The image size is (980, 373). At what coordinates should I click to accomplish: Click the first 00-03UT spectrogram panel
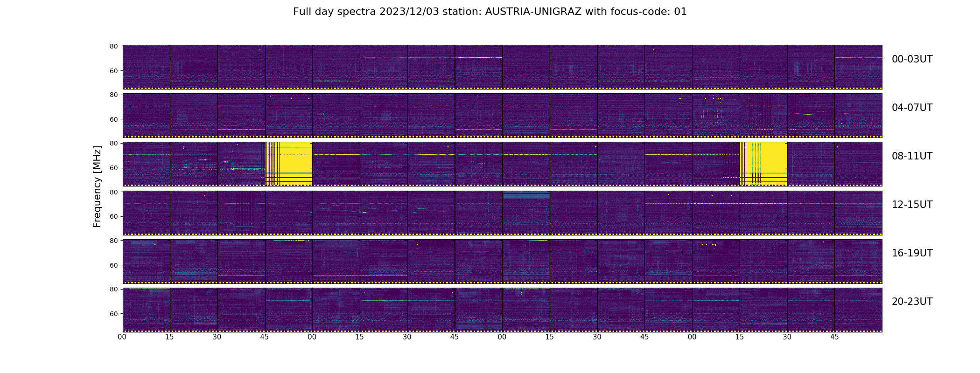[x=147, y=67]
